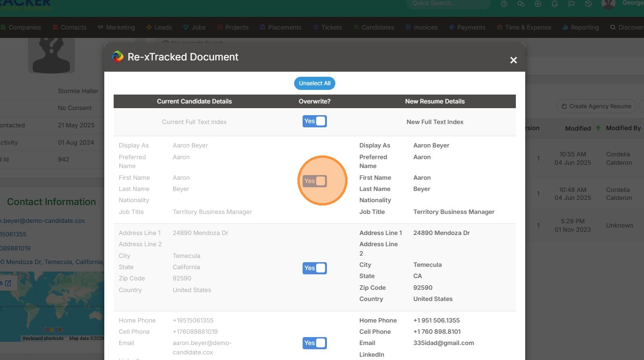The width and height of the screenshot is (644, 360).
Task: Click the Companies icon in navigation
Action: 3,27
